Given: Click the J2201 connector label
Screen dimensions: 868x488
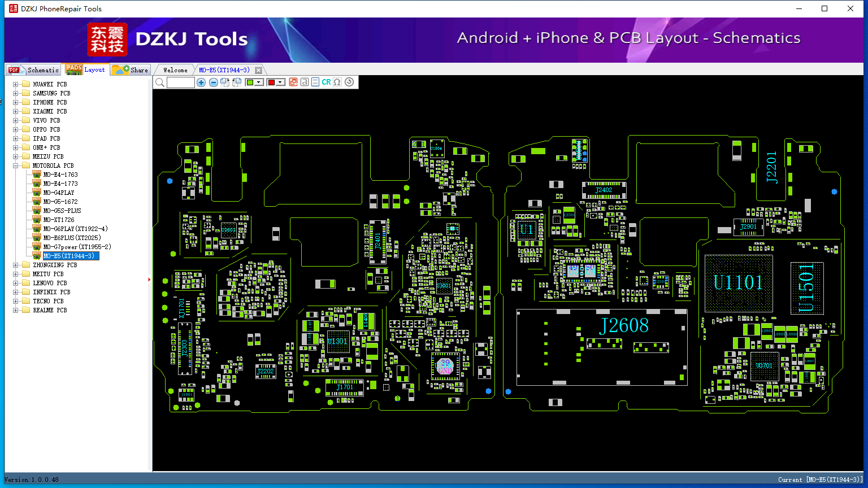Looking at the screenshot, I should click(x=771, y=167).
